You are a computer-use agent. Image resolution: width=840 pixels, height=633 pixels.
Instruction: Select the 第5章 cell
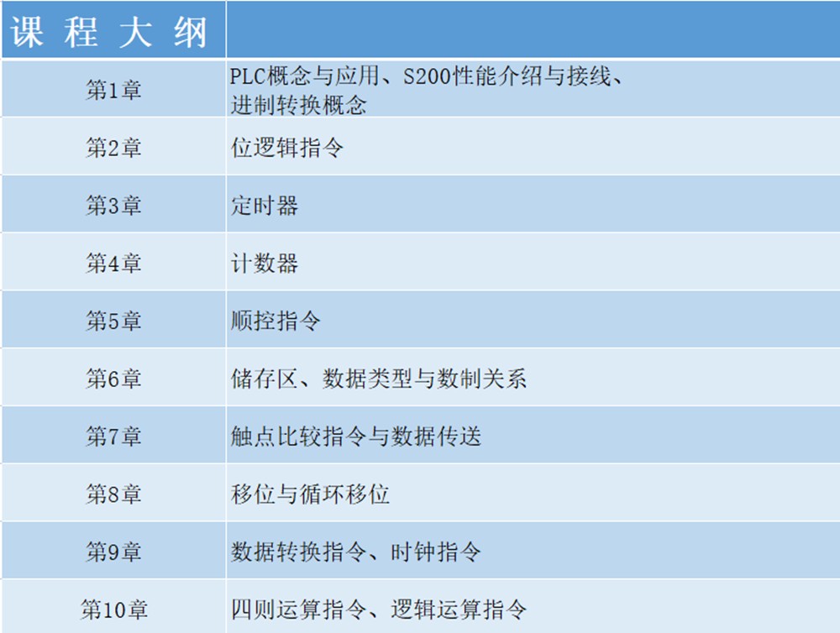(113, 320)
